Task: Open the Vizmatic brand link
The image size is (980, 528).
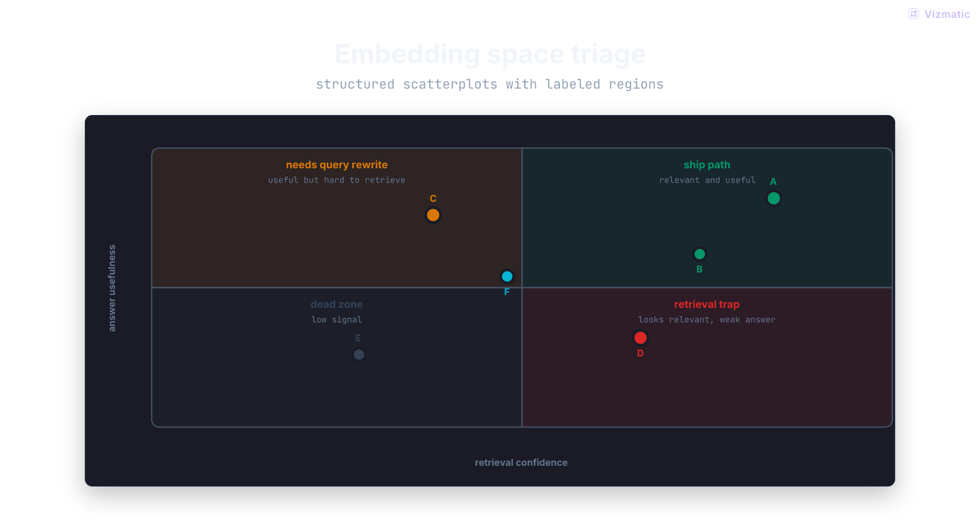Action: coord(939,14)
